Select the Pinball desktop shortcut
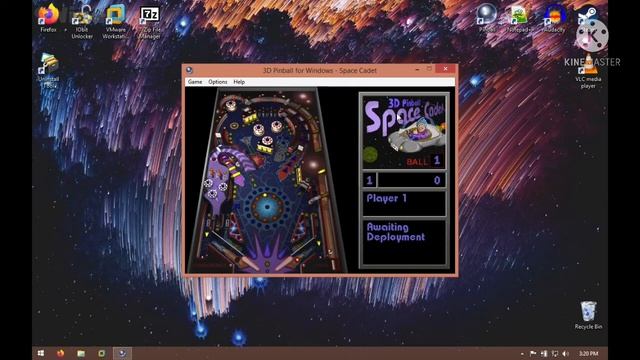This screenshot has height=360, width=640. (487, 18)
